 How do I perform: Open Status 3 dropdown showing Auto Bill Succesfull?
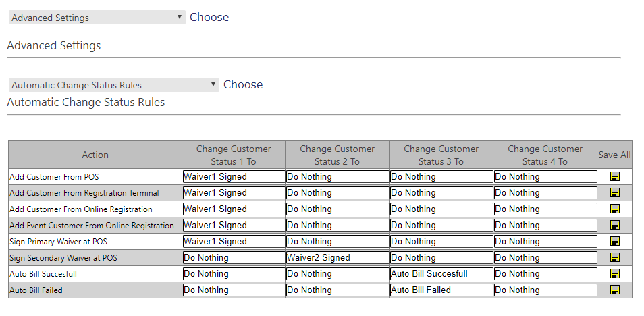point(441,274)
